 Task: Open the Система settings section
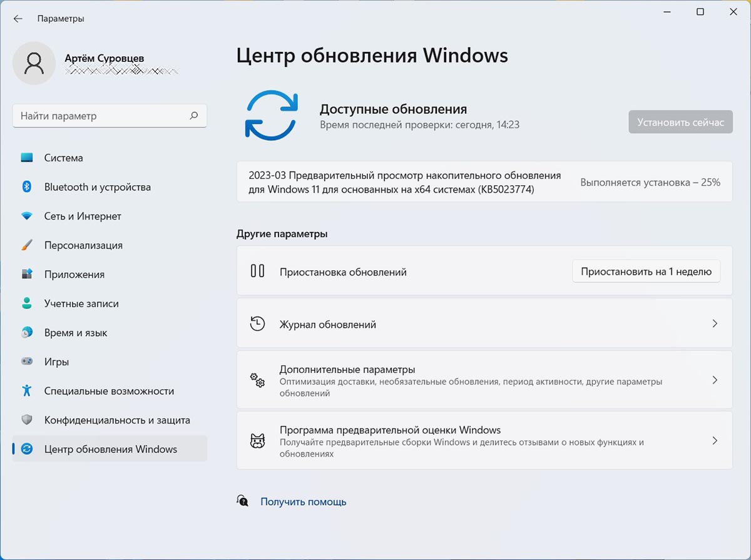coord(110,158)
